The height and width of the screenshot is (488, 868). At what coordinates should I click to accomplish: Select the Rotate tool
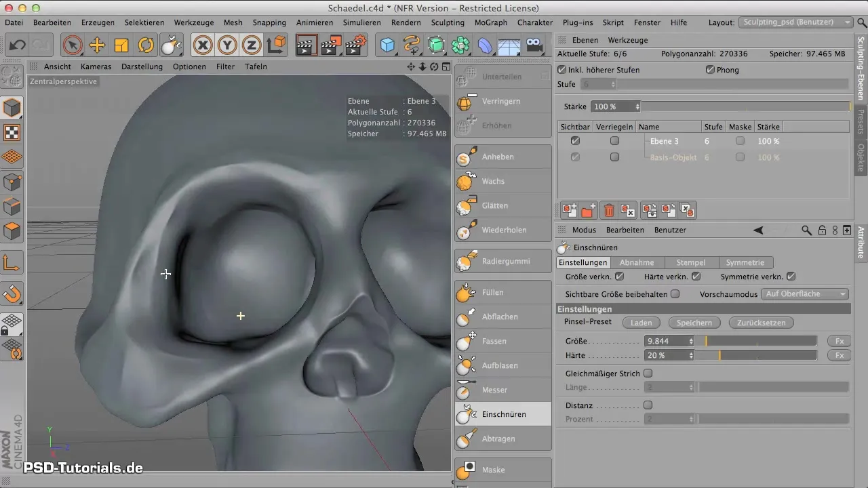coord(146,45)
